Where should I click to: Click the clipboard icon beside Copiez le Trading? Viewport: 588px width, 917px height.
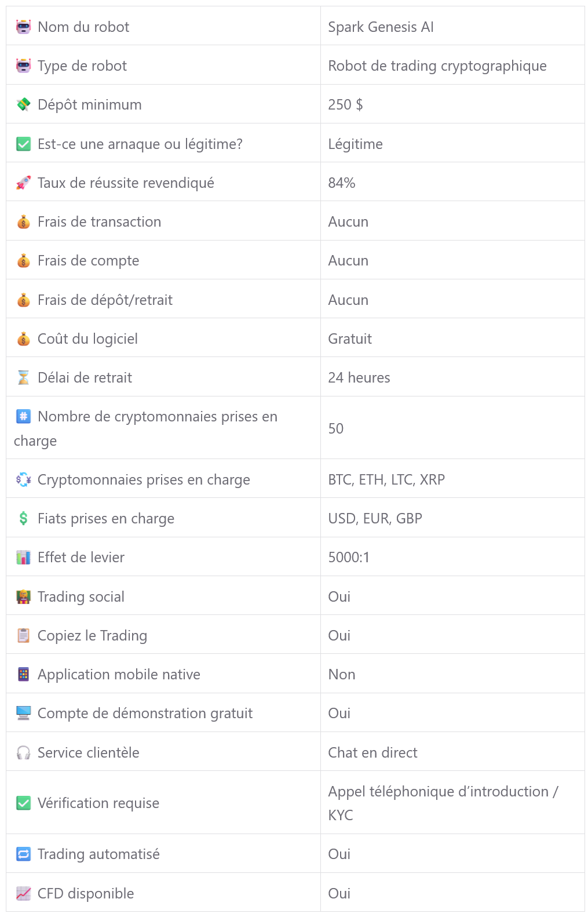23,636
